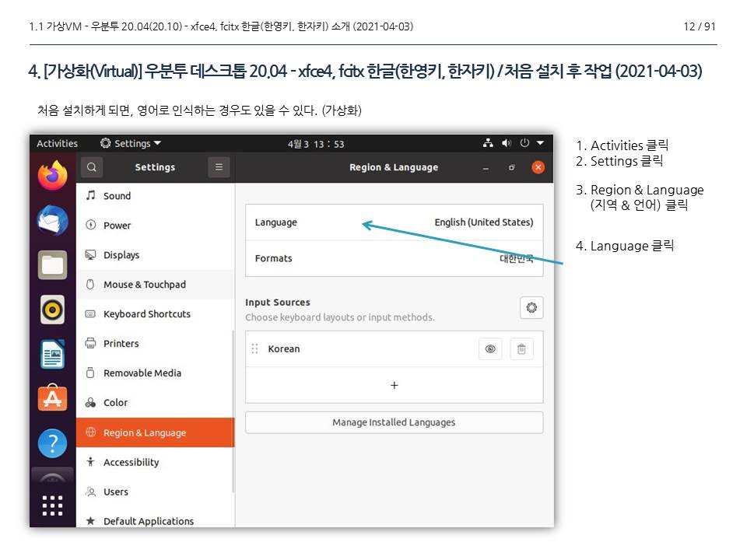
Task: Open Ubuntu Software store icon
Action: [52, 397]
